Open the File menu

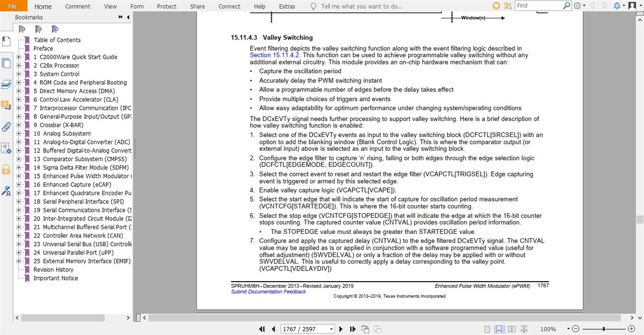coord(12,6)
